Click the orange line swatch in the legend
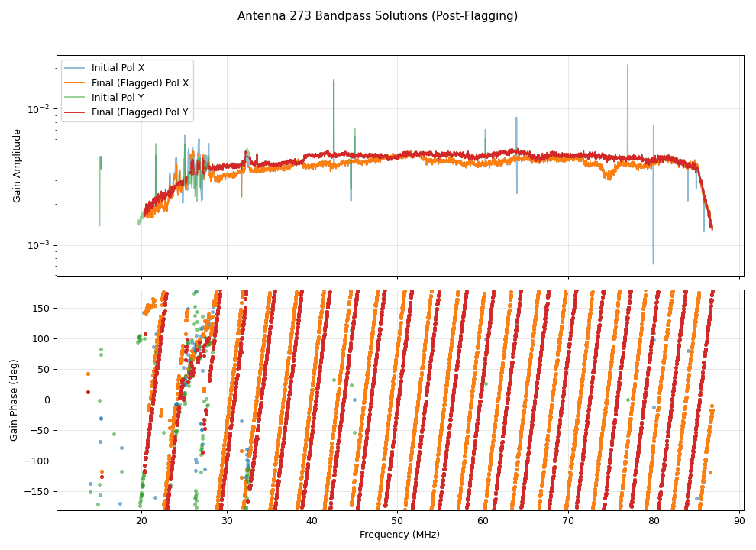 coord(76,82)
